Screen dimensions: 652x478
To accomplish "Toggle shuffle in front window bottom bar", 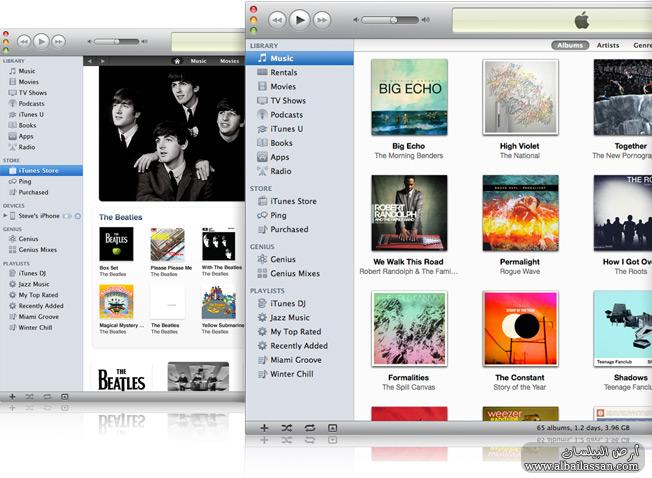I will pyautogui.click(x=286, y=428).
